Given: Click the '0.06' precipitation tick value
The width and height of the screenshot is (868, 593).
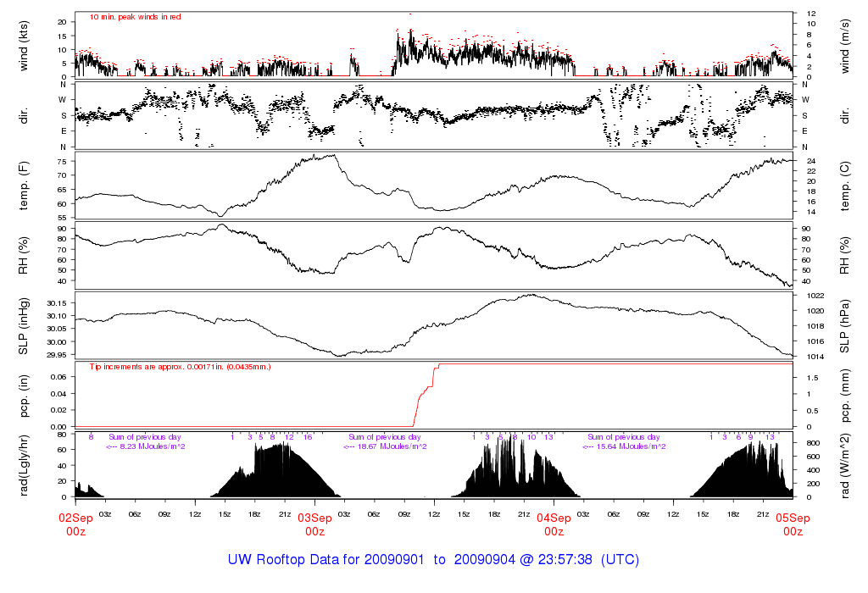Looking at the screenshot, I should tap(58, 377).
